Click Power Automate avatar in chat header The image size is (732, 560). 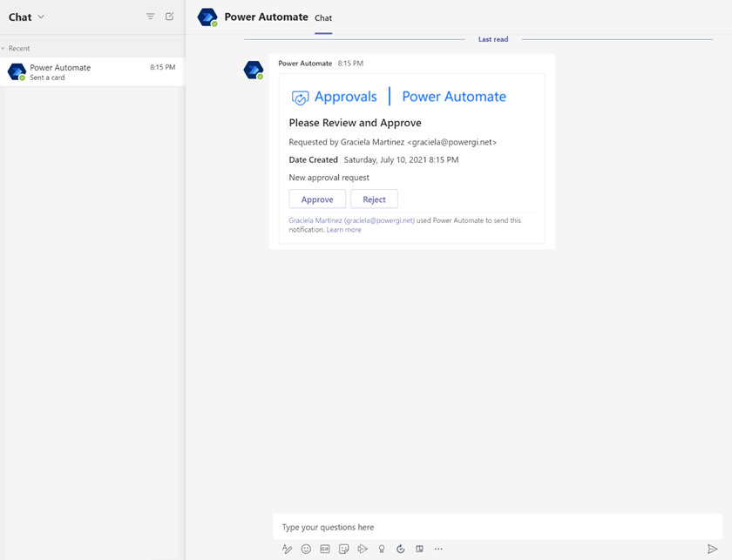coord(207,17)
